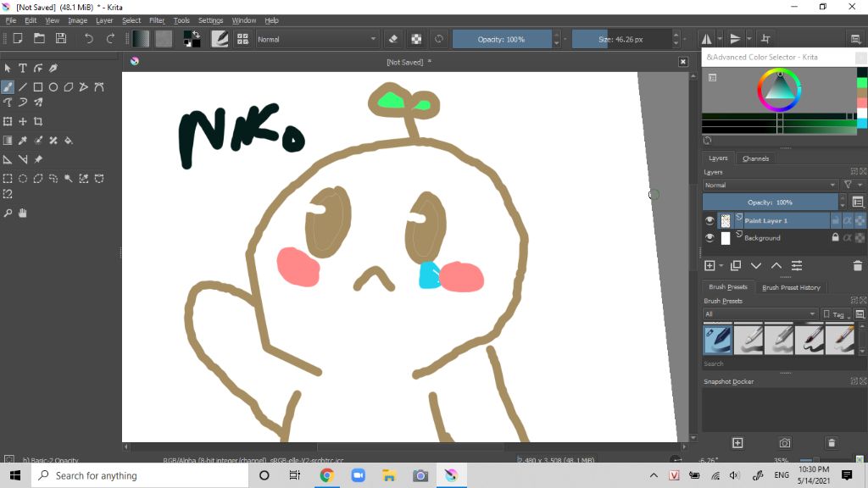Image resolution: width=868 pixels, height=488 pixels.
Task: Toggle eraser mode
Action: pyautogui.click(x=393, y=39)
